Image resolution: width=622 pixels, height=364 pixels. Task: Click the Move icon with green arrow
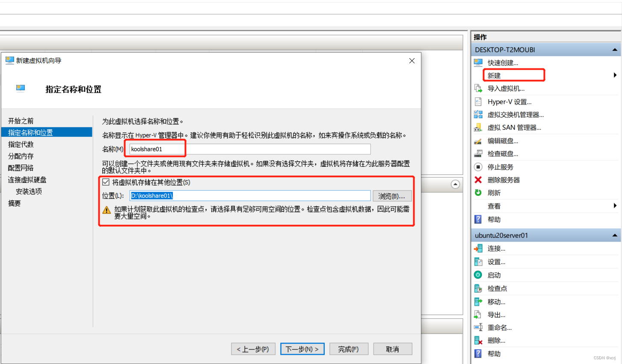click(478, 302)
